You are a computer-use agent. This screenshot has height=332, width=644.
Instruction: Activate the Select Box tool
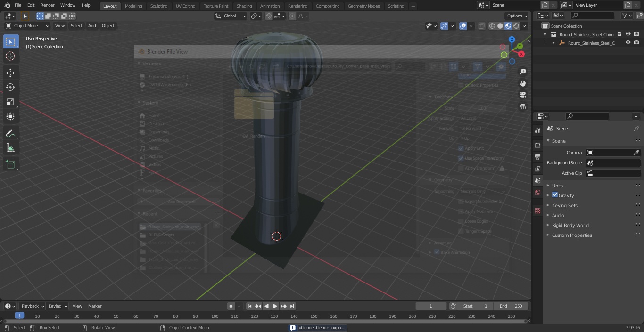click(x=10, y=41)
